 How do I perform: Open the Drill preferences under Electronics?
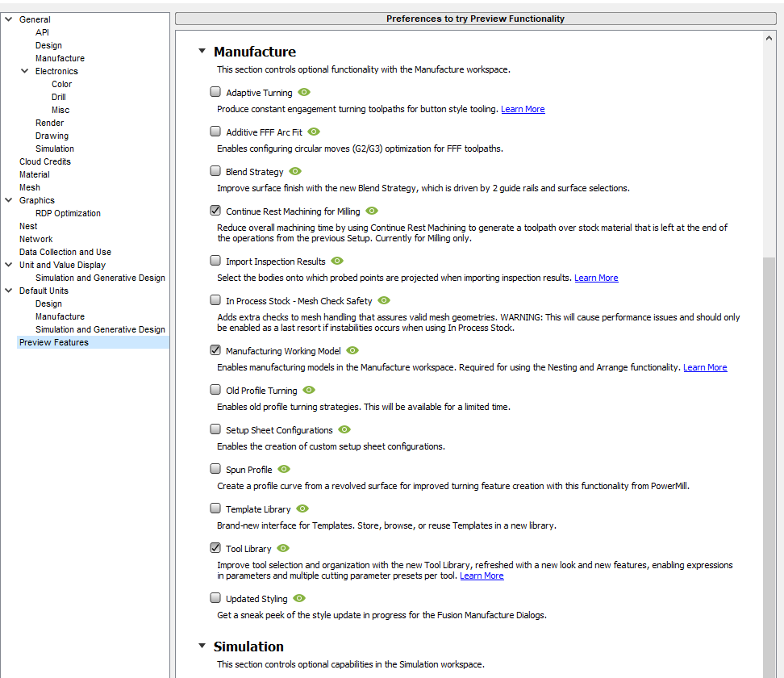pyautogui.click(x=59, y=97)
